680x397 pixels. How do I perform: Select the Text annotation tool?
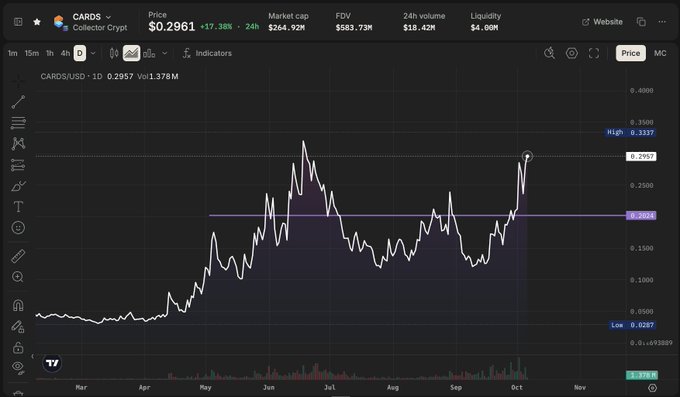(18, 207)
